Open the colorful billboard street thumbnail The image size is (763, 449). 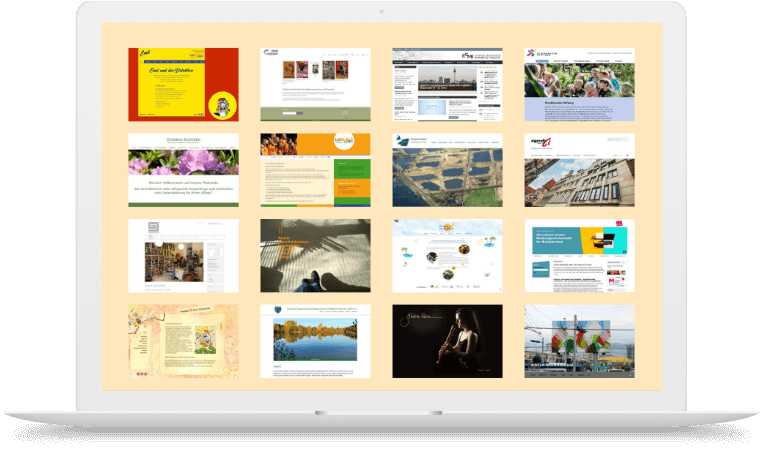(x=578, y=341)
